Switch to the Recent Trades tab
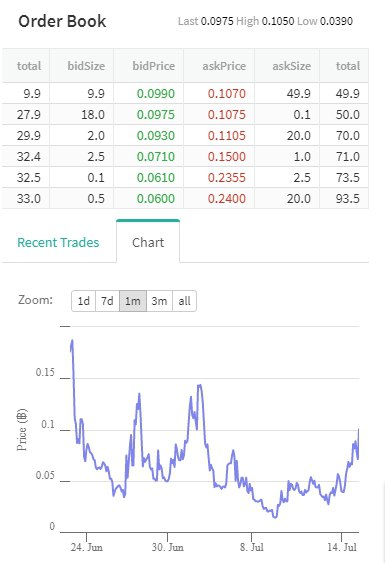Screen dimensions: 385x563 click(58, 242)
